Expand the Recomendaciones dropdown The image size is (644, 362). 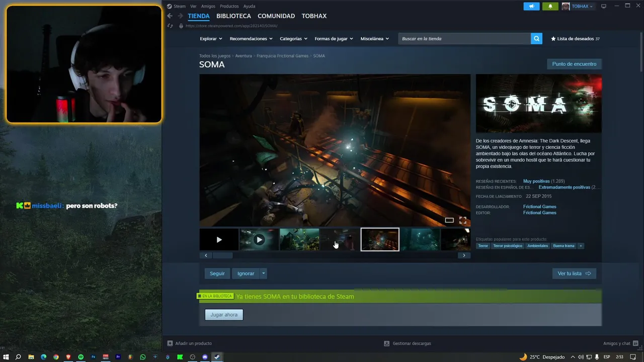pos(251,39)
